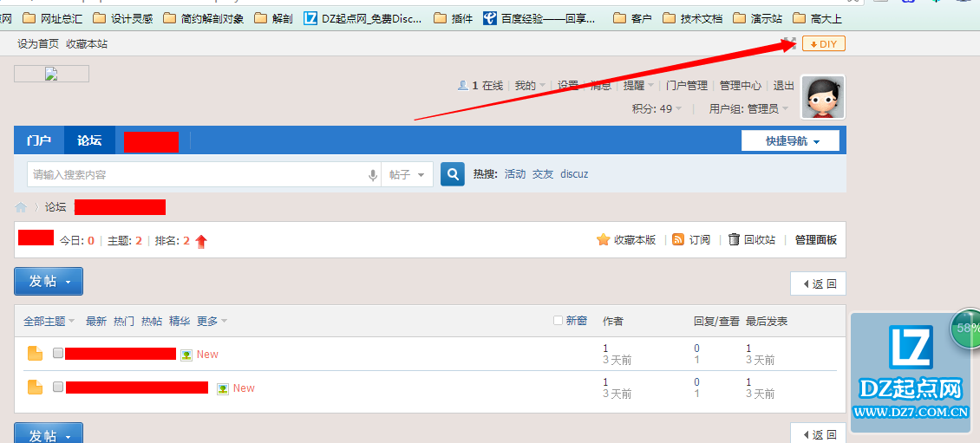
Task: Check the first thread's selection checkbox
Action: [58, 354]
